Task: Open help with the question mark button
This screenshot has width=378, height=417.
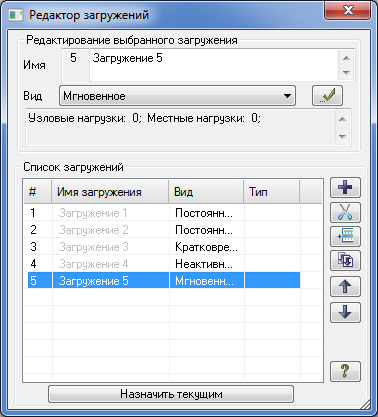Action: [345, 371]
